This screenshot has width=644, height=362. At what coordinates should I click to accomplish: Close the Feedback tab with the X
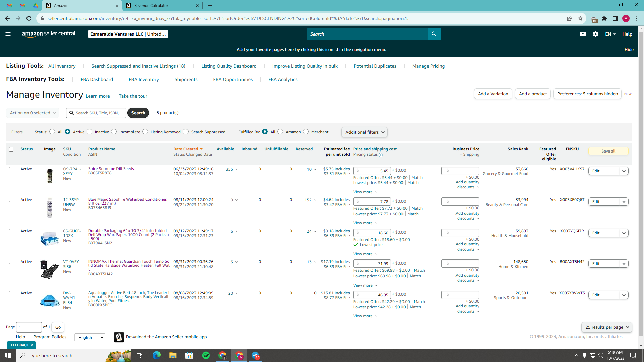pyautogui.click(x=32, y=345)
